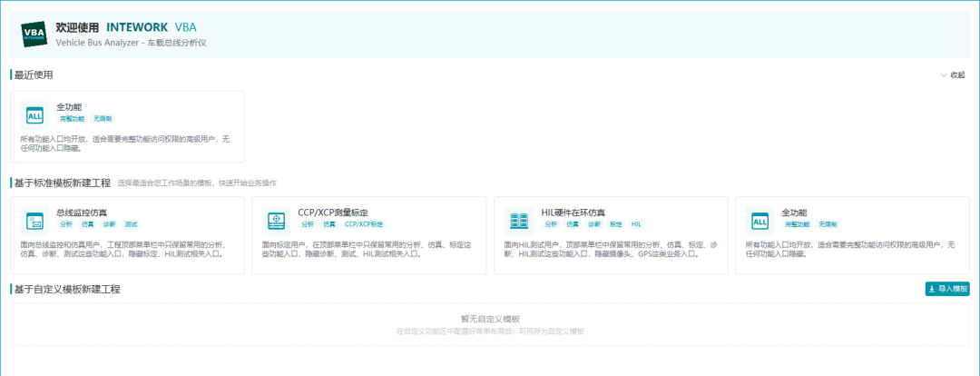Click the 欢迎使用 INTEWORK VBA title
The image size is (980, 376).
pyautogui.click(x=126, y=27)
